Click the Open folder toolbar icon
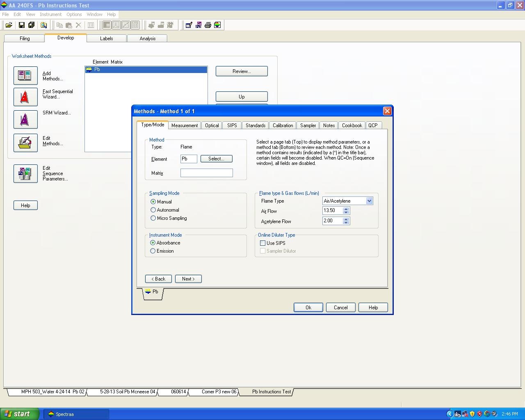The width and height of the screenshot is (525, 420). 9,25
